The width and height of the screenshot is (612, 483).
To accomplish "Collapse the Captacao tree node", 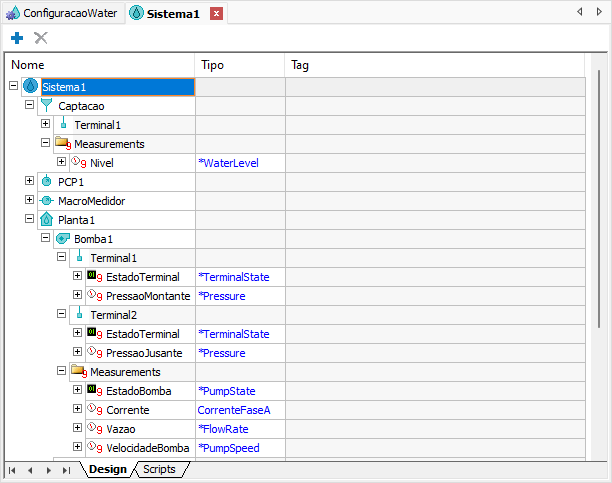I will (x=29, y=105).
